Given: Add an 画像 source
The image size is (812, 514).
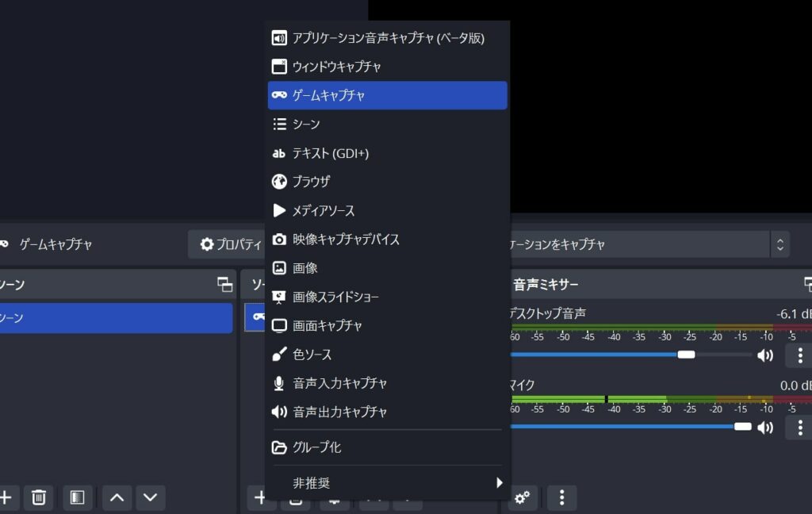Looking at the screenshot, I should (x=387, y=268).
